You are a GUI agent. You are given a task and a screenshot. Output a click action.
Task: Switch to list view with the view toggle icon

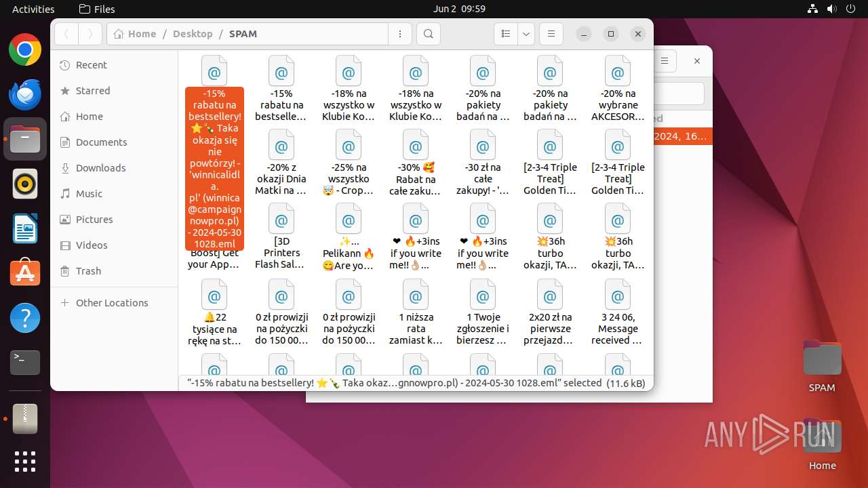pyautogui.click(x=505, y=34)
